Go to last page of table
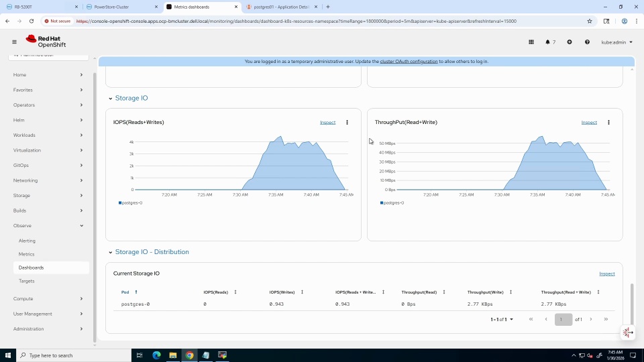Image resolution: width=644 pixels, height=362 pixels. pyautogui.click(x=606, y=319)
